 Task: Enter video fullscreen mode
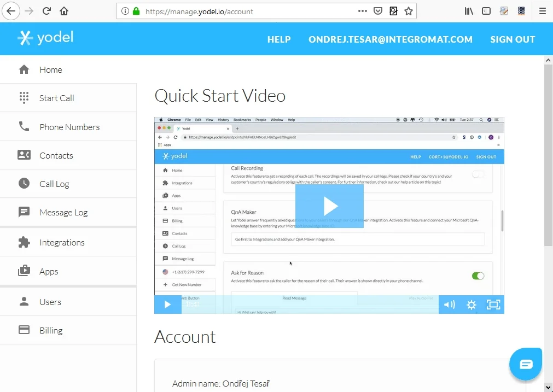tap(493, 305)
